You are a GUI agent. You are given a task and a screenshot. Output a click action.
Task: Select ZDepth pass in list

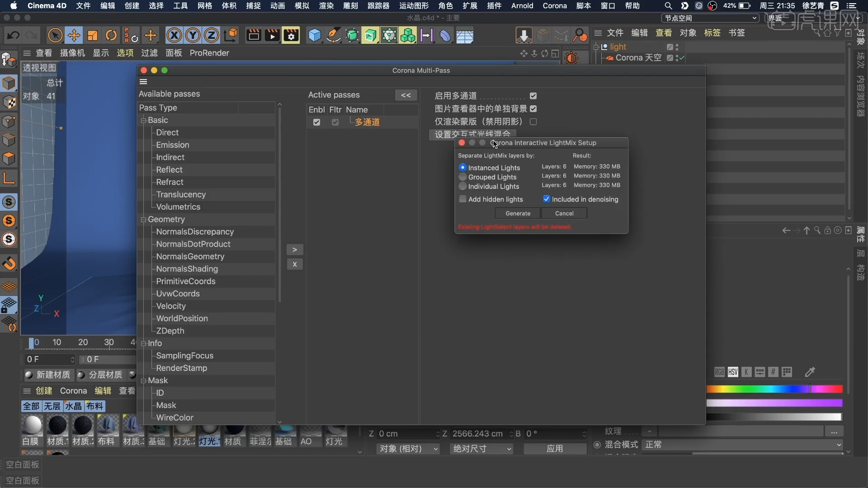click(x=170, y=331)
